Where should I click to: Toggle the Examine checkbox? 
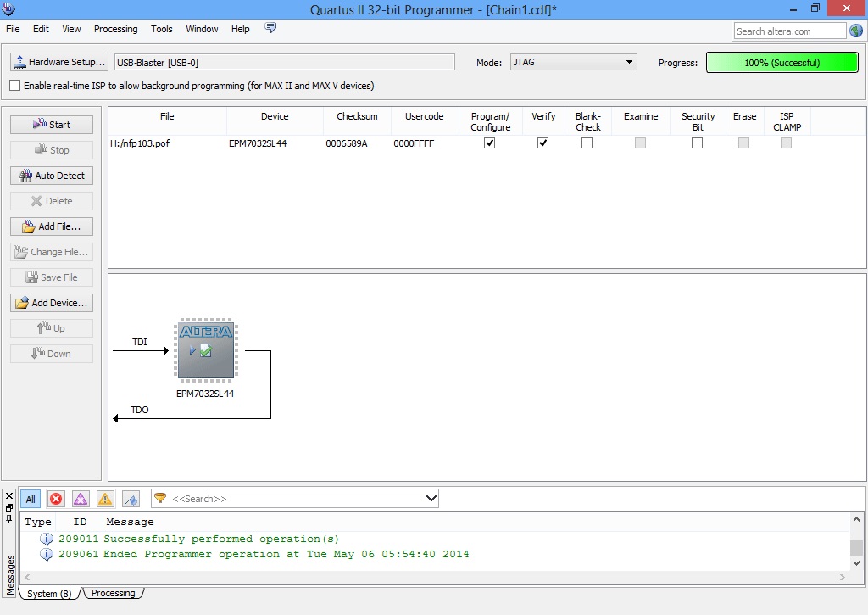[x=641, y=143]
